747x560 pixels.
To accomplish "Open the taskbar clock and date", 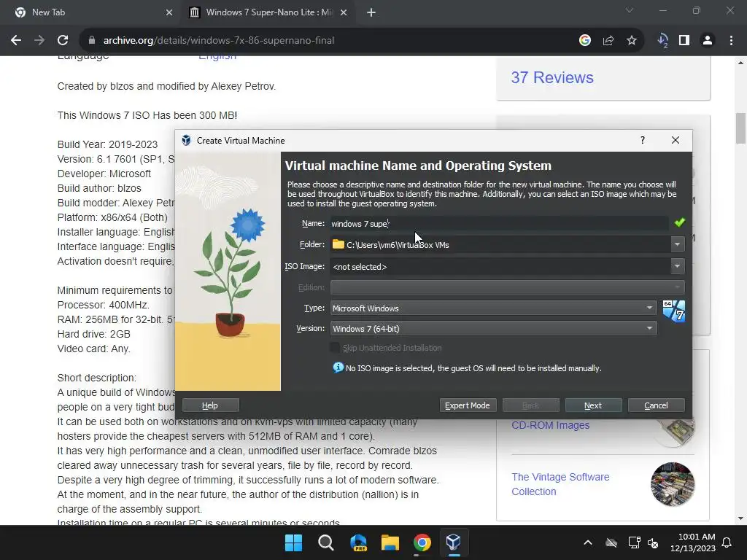I will pos(693,542).
